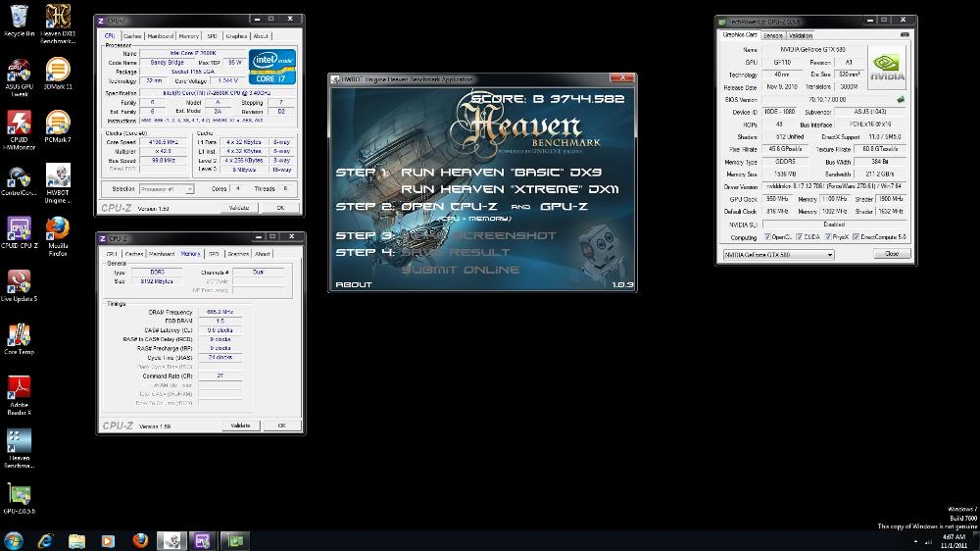Open Graphics tab in top CPU-Z window
This screenshot has width=980, height=551.
click(x=236, y=36)
